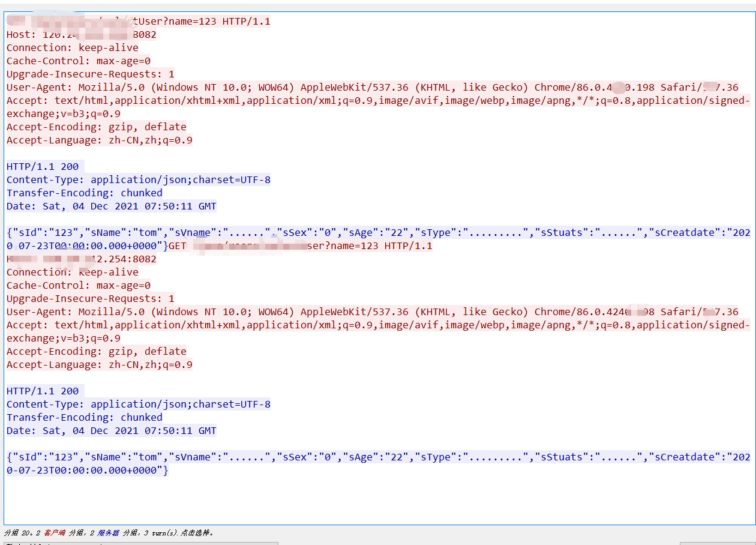Click the "Host: 120" header line
Image resolution: width=756 pixels, height=545 pixels.
click(x=82, y=35)
